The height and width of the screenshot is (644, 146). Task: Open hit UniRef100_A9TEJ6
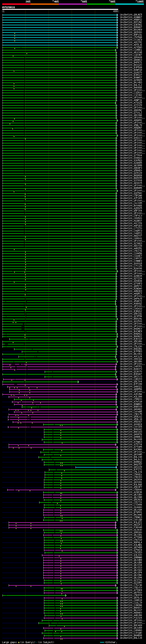[x=131, y=45]
